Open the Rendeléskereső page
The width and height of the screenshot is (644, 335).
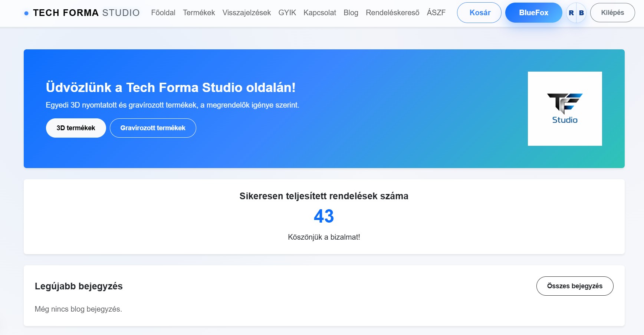(x=392, y=13)
